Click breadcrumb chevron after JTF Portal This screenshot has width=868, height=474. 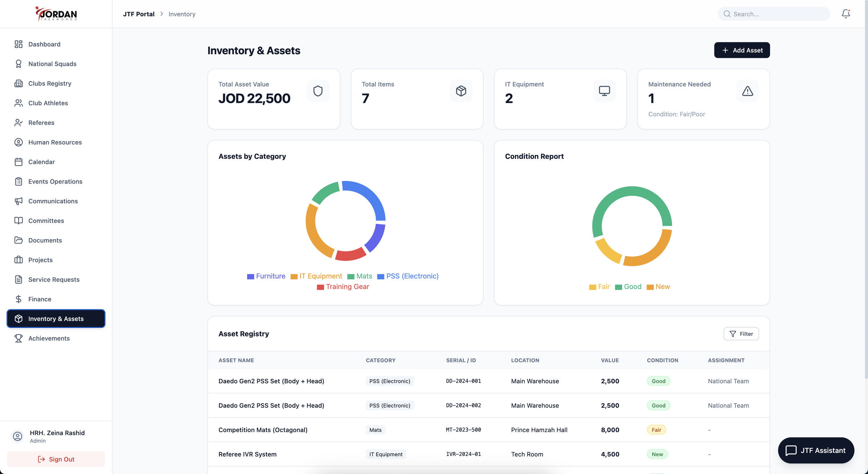tap(161, 14)
